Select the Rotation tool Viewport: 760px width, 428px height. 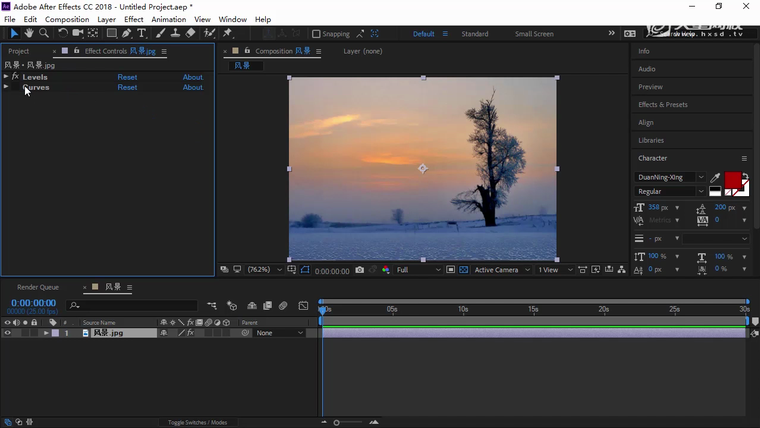click(62, 33)
